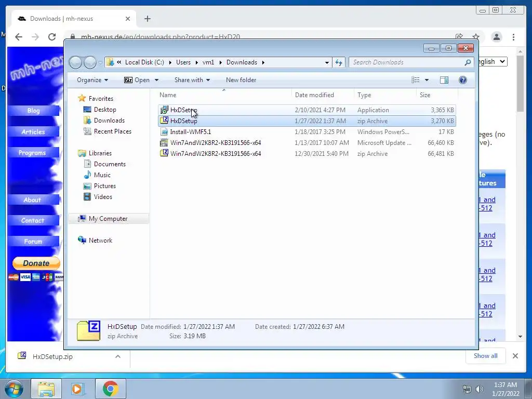Open Articles on mh-nexus sidebar
Viewport: 532px width, 399px height.
pos(33,131)
